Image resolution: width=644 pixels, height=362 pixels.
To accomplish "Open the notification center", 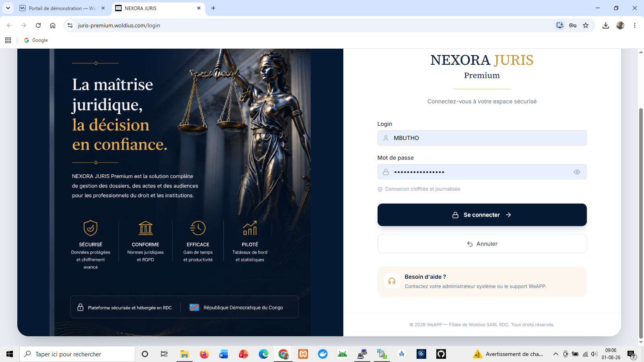I will (x=632, y=354).
